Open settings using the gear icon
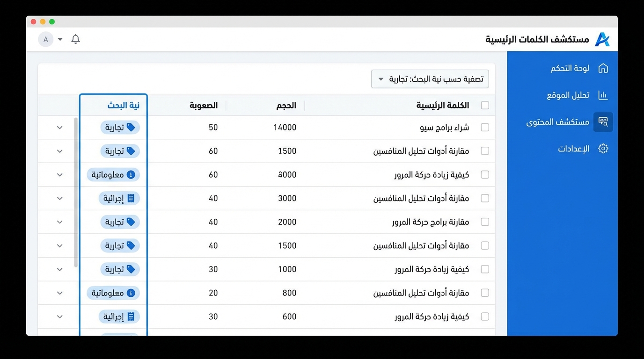644x359 pixels. coord(603,148)
